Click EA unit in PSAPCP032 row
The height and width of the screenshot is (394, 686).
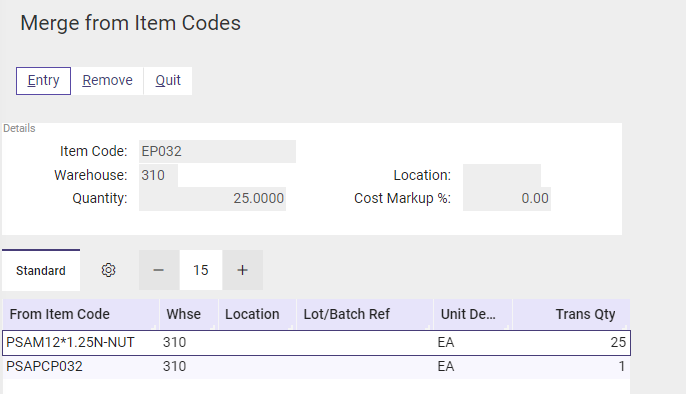pos(446,366)
